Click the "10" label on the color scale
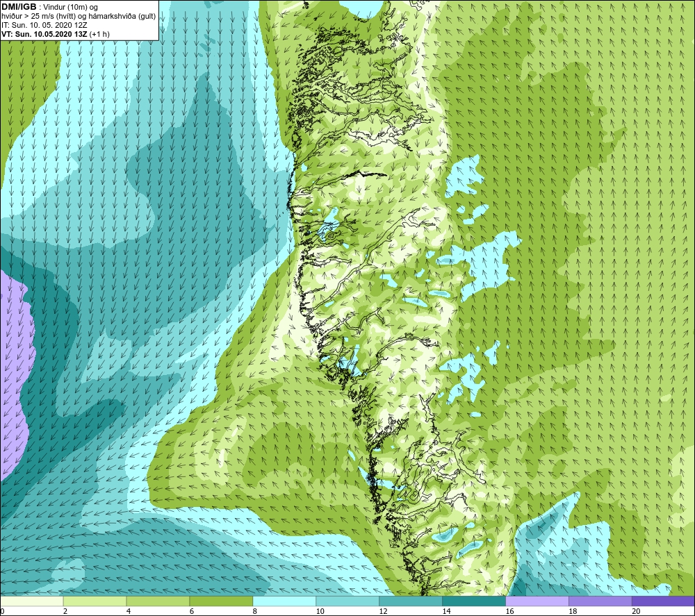Image resolution: width=695 pixels, height=616 pixels. (x=320, y=611)
